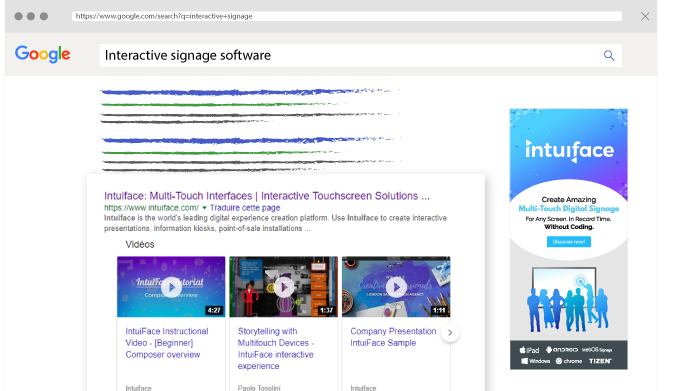Play the IntuiFace Tutorial video
Image resolution: width=681 pixels, height=391 pixels.
pyautogui.click(x=171, y=287)
